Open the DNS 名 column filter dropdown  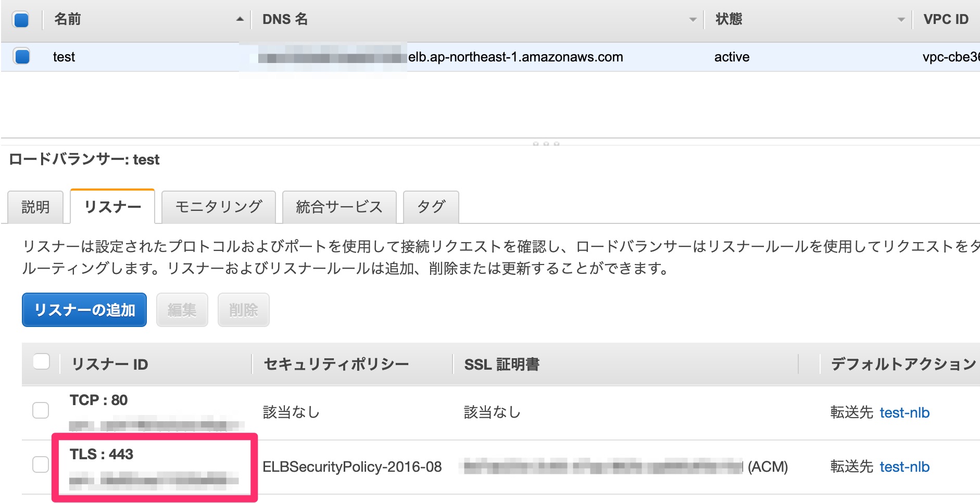pyautogui.click(x=693, y=20)
